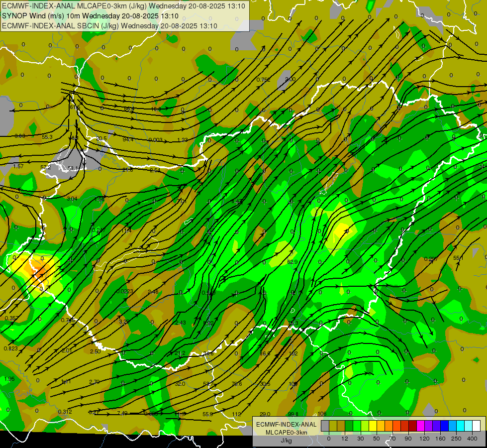Click the map value 1.95
This screenshot has width=487, height=448.
(x=9, y=379)
